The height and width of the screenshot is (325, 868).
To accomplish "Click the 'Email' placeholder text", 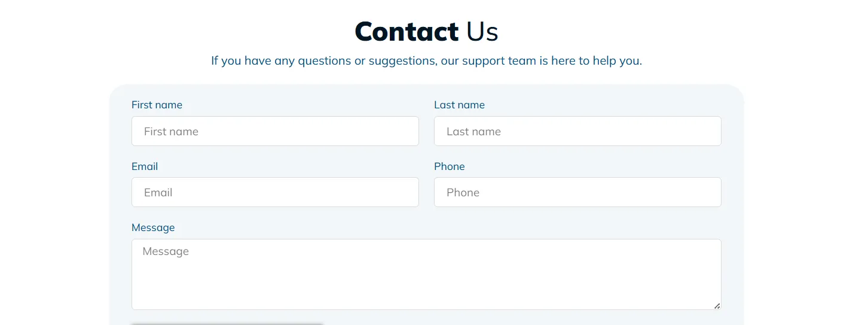I will 158,193.
